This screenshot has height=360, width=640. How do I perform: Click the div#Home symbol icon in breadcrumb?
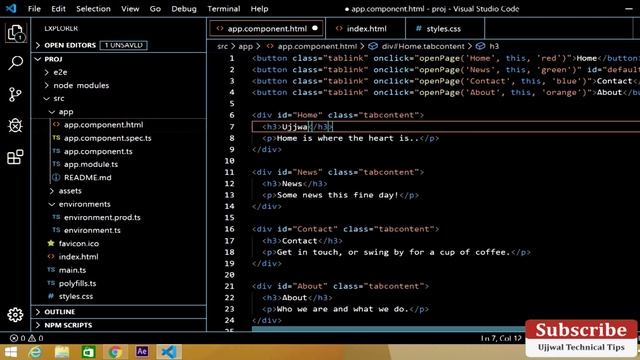[x=373, y=46]
